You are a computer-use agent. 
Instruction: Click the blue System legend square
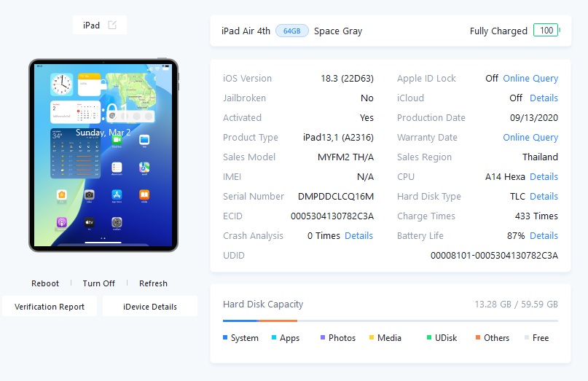tap(225, 337)
